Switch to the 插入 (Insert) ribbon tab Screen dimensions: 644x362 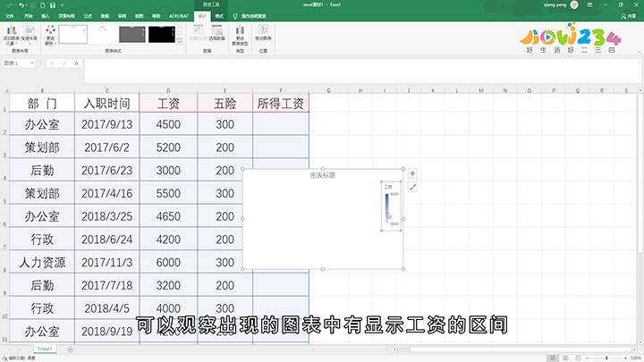[x=46, y=16]
